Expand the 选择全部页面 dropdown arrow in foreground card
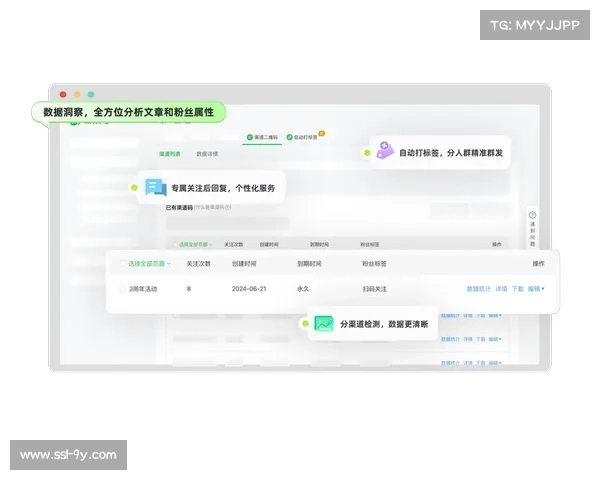 pos(168,264)
